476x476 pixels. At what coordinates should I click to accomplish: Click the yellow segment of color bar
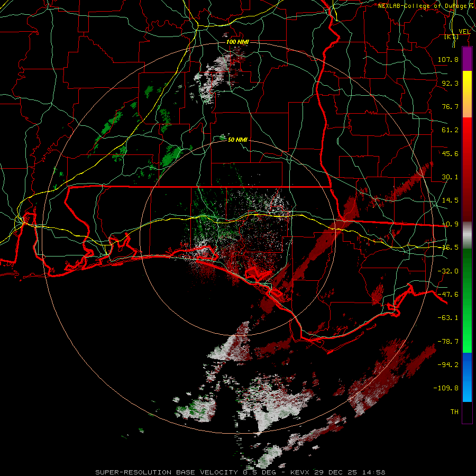pyautogui.click(x=467, y=94)
